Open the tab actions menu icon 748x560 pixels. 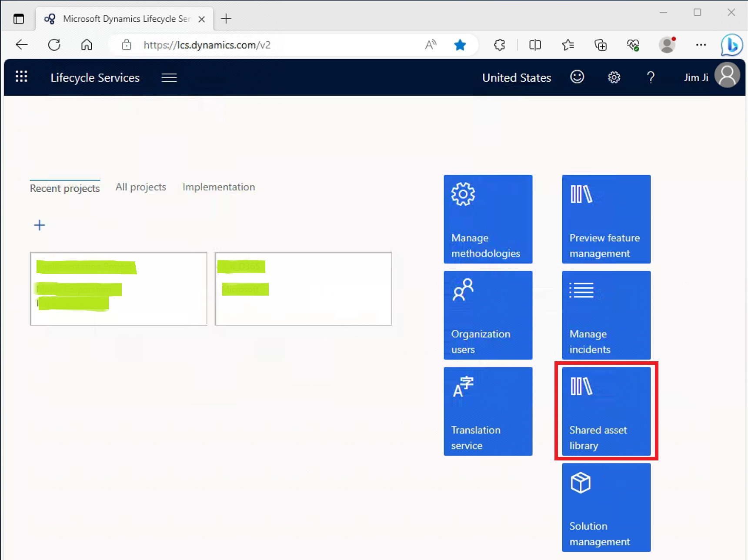(19, 19)
